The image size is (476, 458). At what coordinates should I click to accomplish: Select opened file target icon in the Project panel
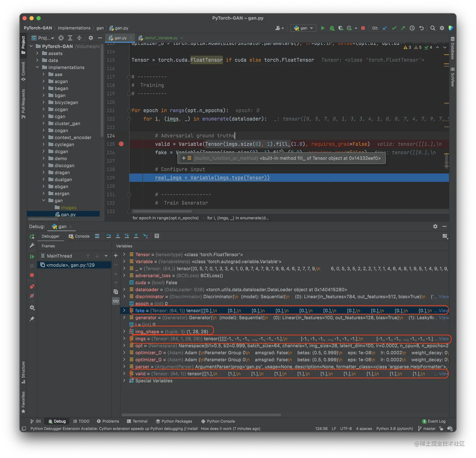click(61, 38)
